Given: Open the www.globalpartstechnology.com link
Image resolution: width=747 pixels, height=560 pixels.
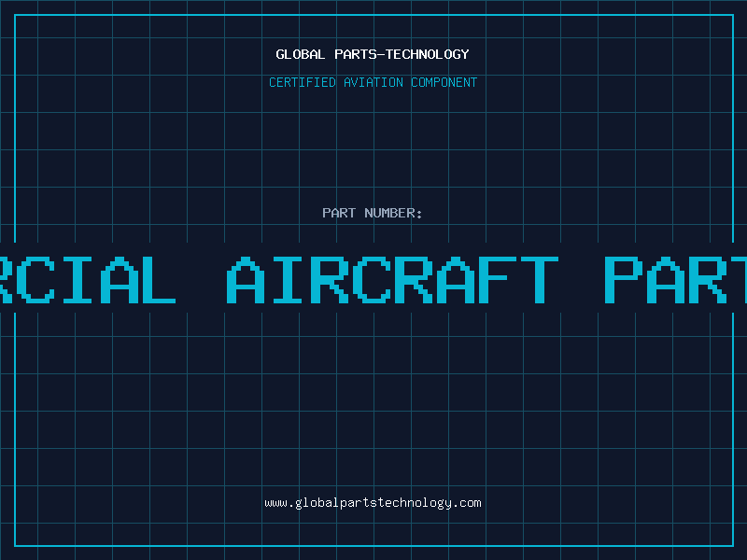Looking at the screenshot, I should 373,503.
